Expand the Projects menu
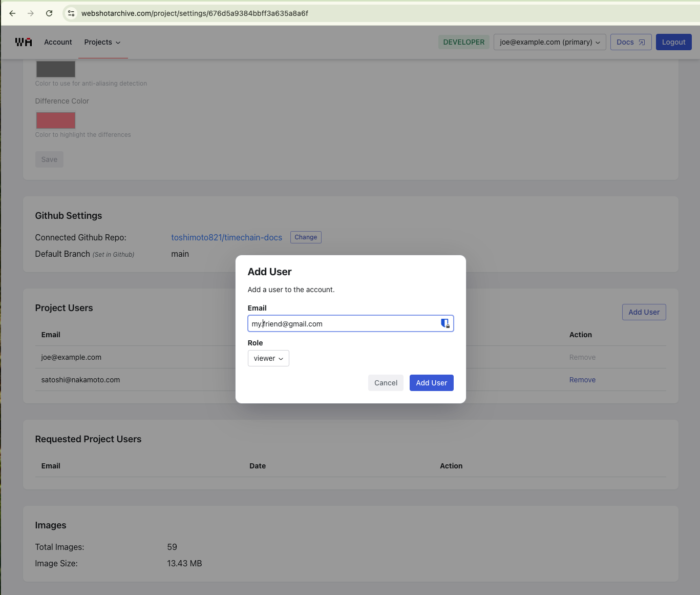The height and width of the screenshot is (595, 700). click(102, 42)
